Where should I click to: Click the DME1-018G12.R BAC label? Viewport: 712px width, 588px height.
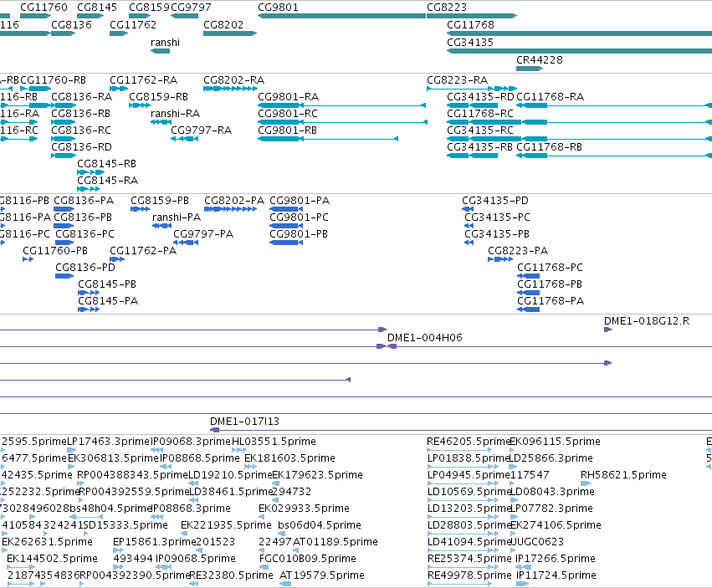647,321
